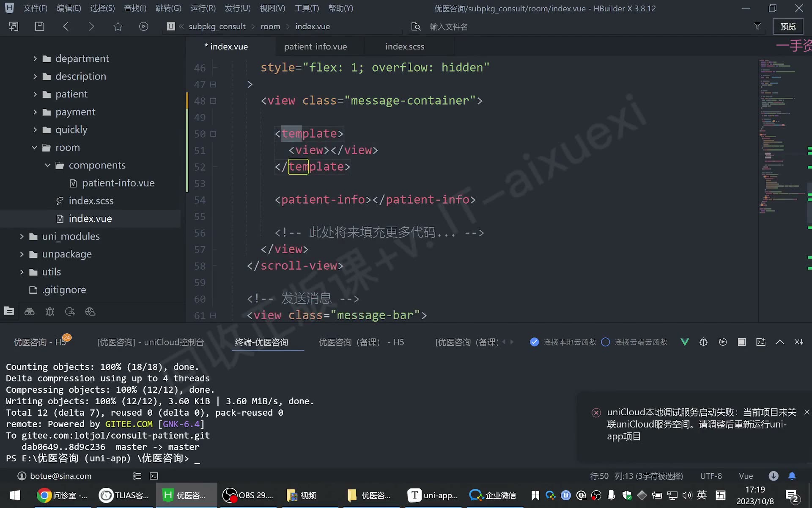Toggle code fold at line 61
Viewport: 812px width, 508px height.
pos(213,315)
